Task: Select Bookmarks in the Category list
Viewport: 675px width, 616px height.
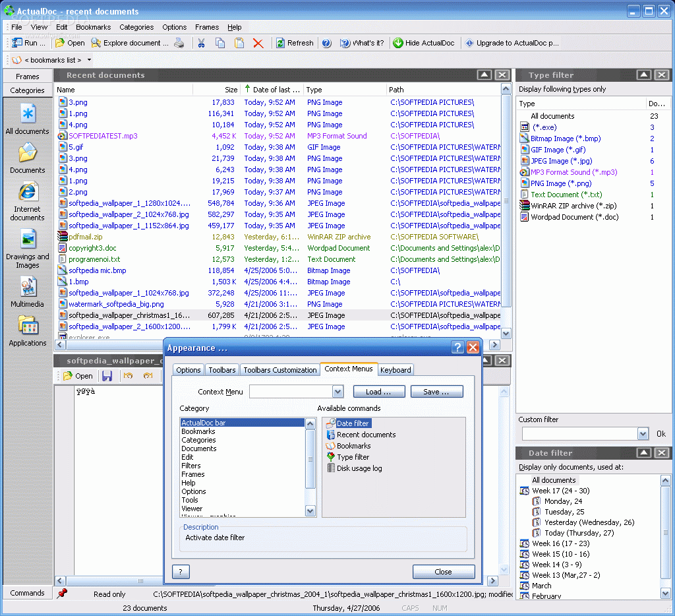Action: click(x=198, y=431)
